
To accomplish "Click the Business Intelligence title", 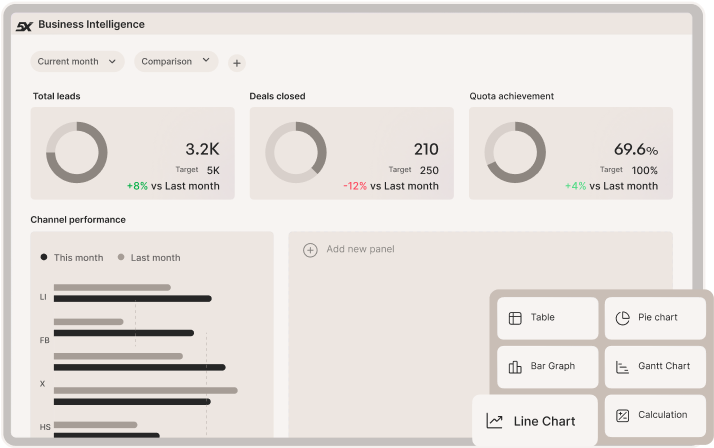I will click(x=92, y=25).
